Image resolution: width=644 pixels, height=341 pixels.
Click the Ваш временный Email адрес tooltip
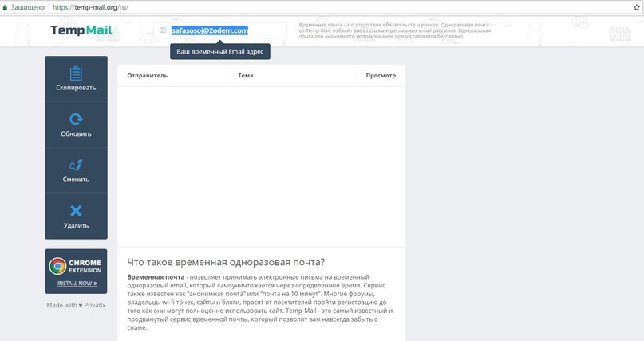tap(219, 51)
